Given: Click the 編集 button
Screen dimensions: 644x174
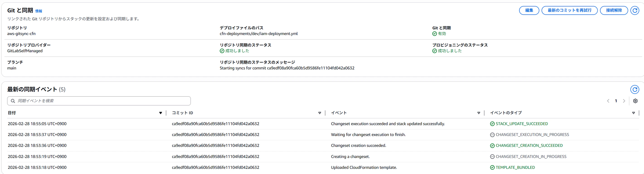Looking at the screenshot, I should point(529,10).
